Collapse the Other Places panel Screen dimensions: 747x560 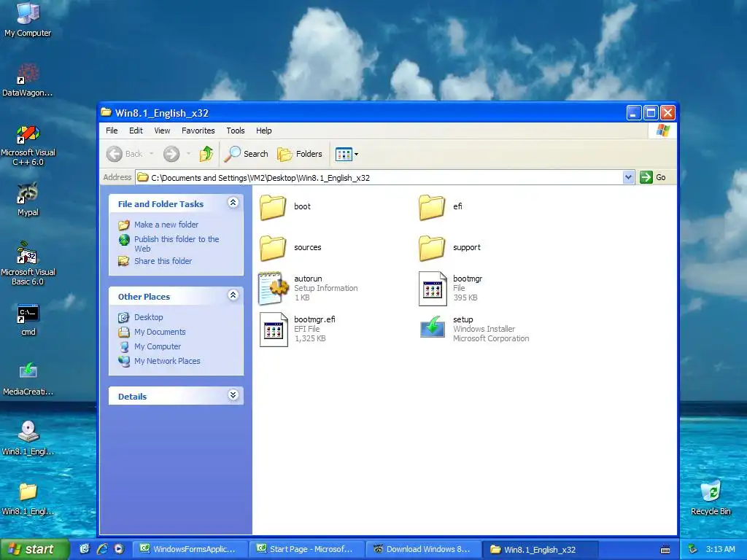233,295
